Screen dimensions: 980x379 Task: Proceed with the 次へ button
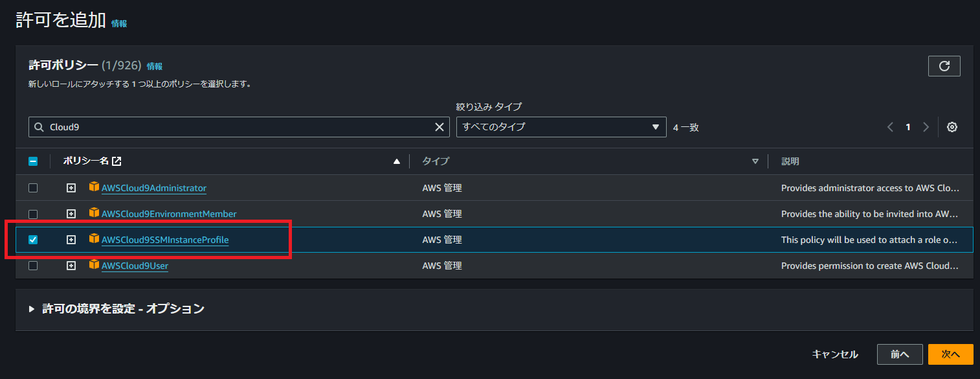coord(950,354)
